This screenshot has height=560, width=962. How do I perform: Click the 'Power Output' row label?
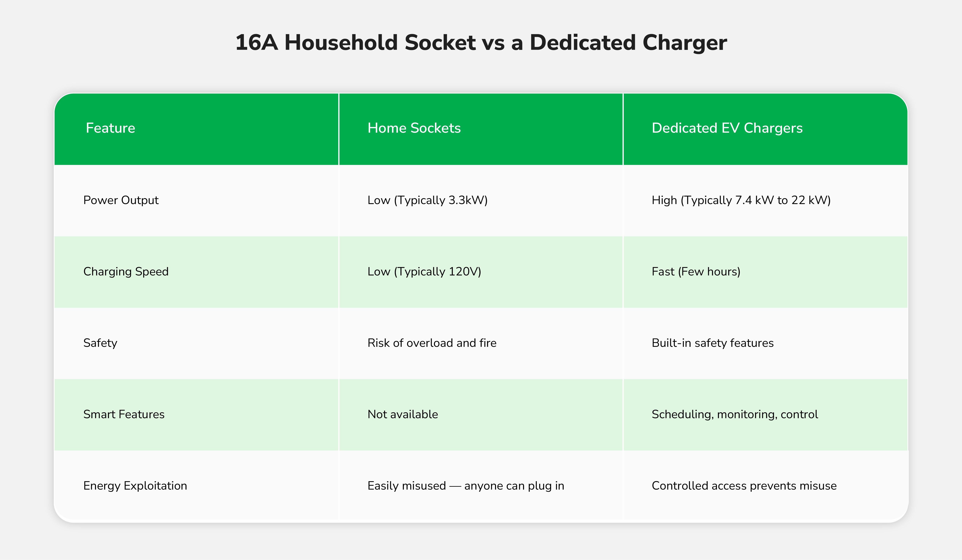[x=121, y=200]
